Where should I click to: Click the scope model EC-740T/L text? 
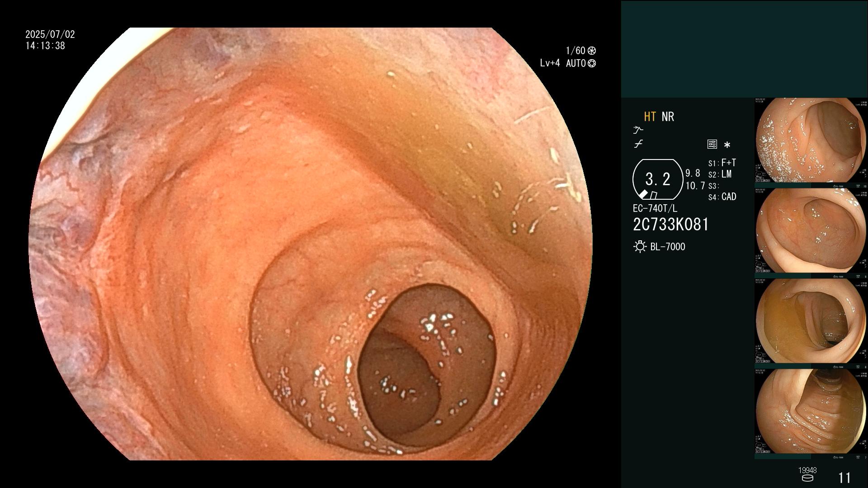coord(655,208)
